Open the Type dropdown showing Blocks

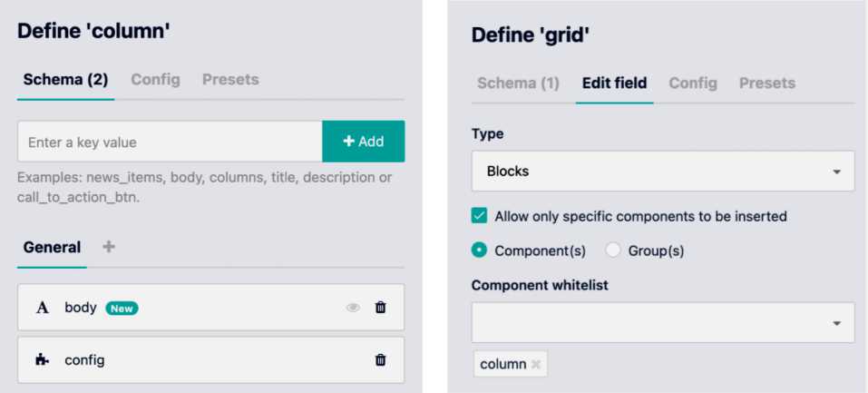point(663,171)
